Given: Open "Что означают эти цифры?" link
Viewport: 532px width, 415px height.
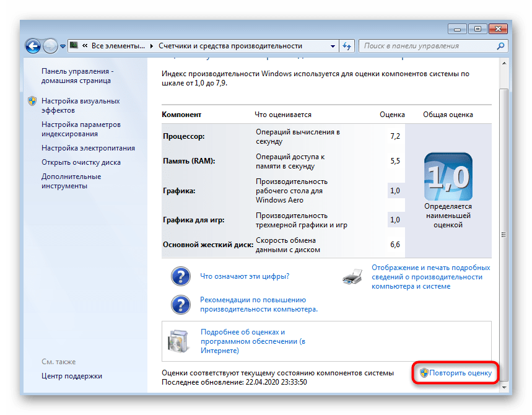Looking at the screenshot, I should 245,276.
